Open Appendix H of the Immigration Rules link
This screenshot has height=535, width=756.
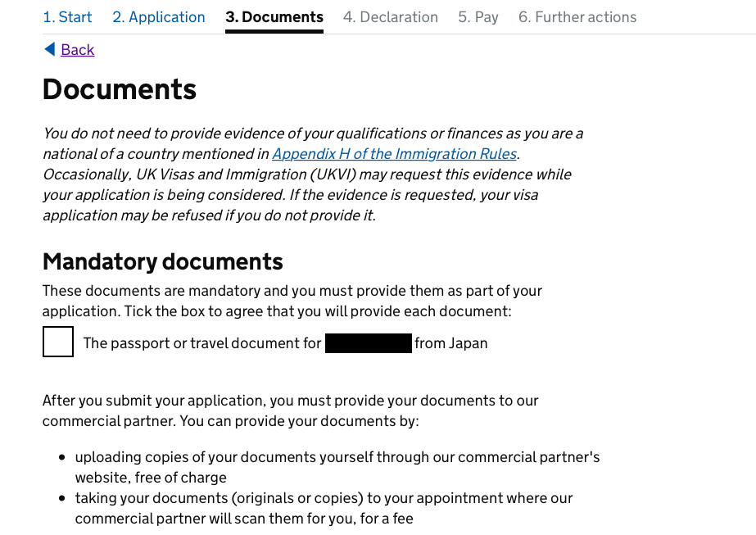[395, 154]
